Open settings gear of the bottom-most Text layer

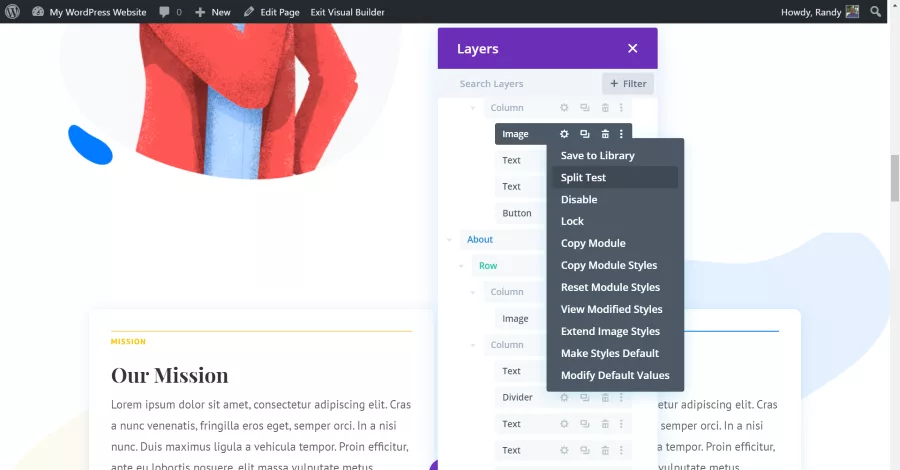tap(564, 450)
